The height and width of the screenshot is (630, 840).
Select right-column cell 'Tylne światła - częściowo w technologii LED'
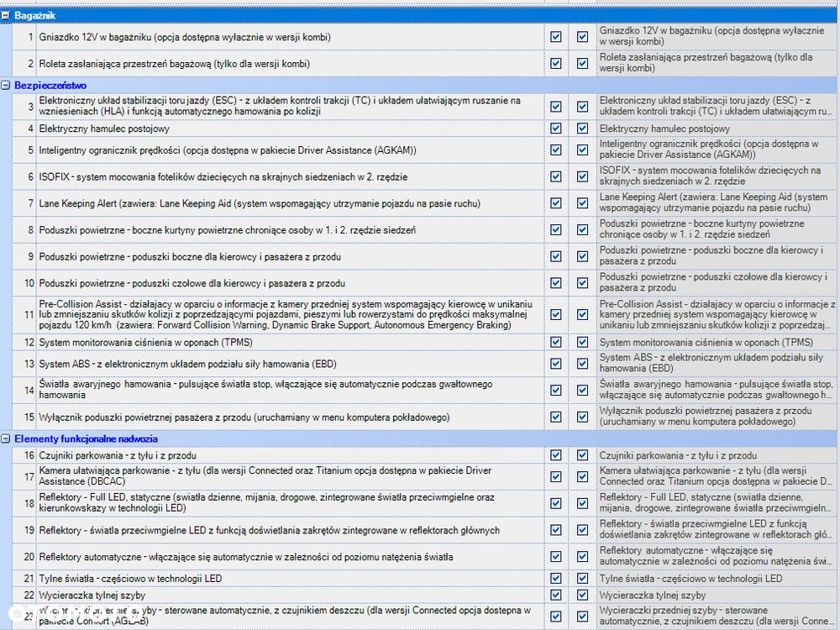(717, 578)
